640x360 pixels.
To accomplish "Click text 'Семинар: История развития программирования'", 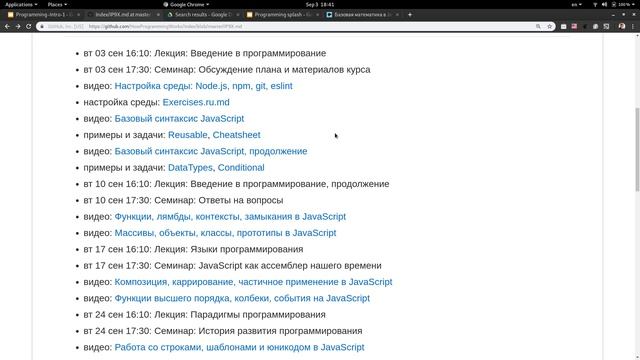I will pos(258,331).
